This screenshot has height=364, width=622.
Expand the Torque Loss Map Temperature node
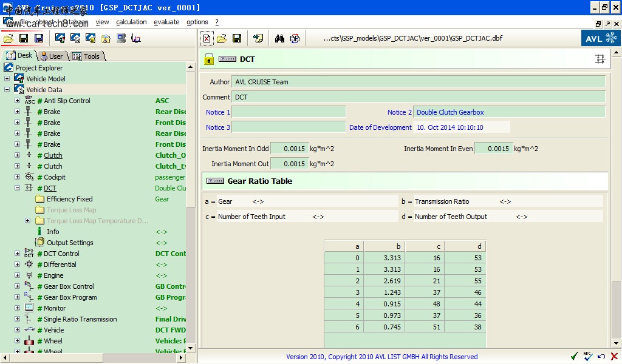point(27,221)
